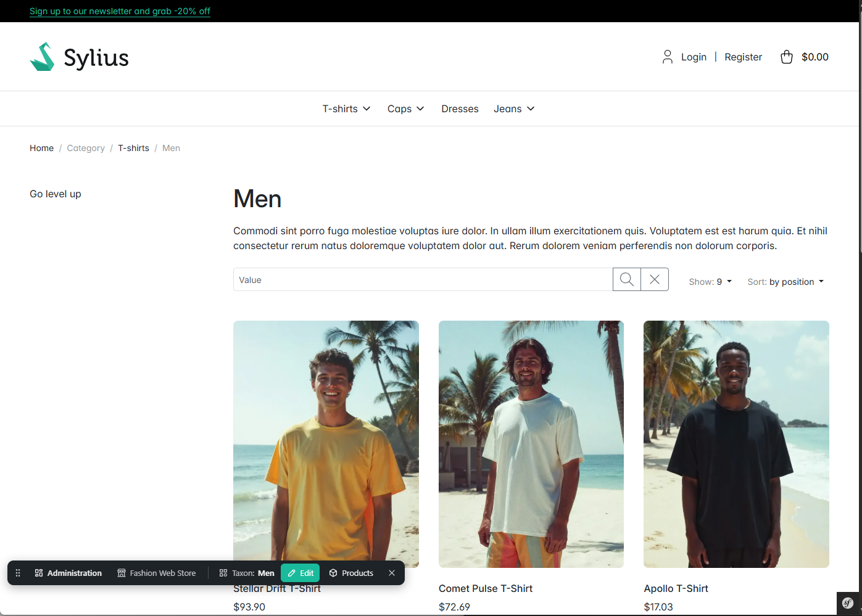The image size is (862, 616).
Task: Grab the admin toolbar drag handle dots
Action: coord(18,573)
